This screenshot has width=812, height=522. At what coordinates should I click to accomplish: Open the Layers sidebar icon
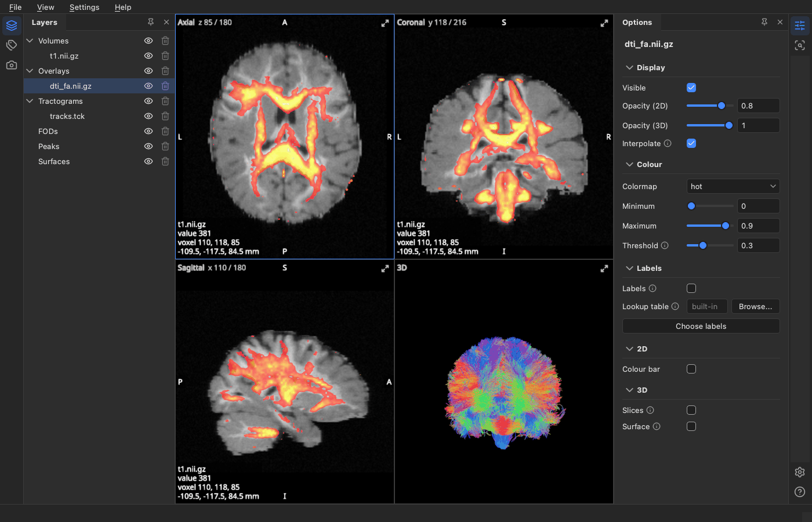pyautogui.click(x=12, y=26)
